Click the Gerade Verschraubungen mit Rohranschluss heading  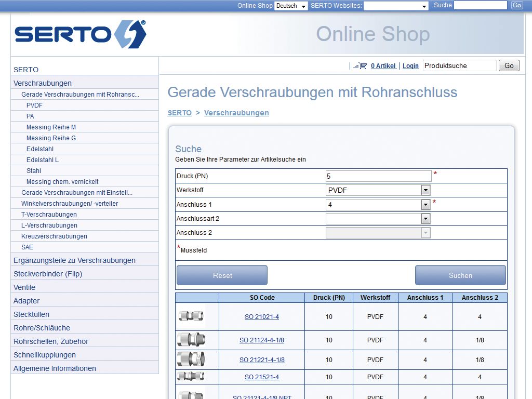(x=312, y=92)
